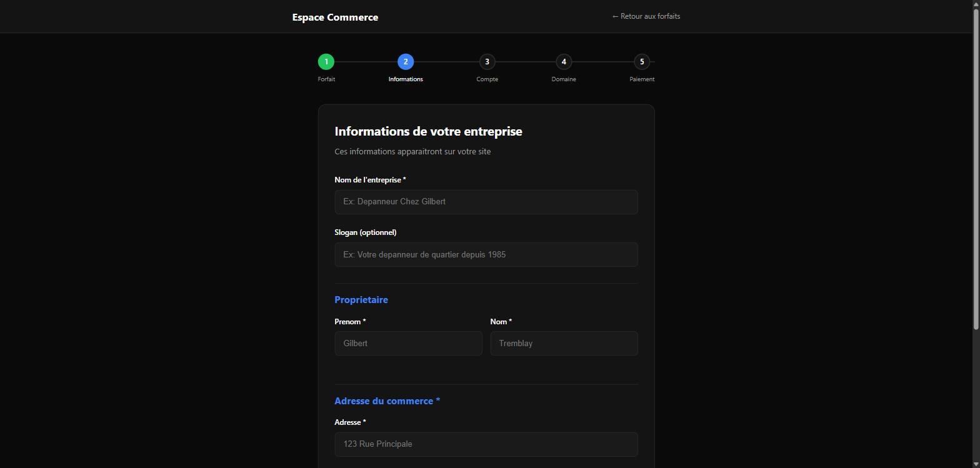
Task: Select step 2 Informations circle
Action: pos(406,62)
